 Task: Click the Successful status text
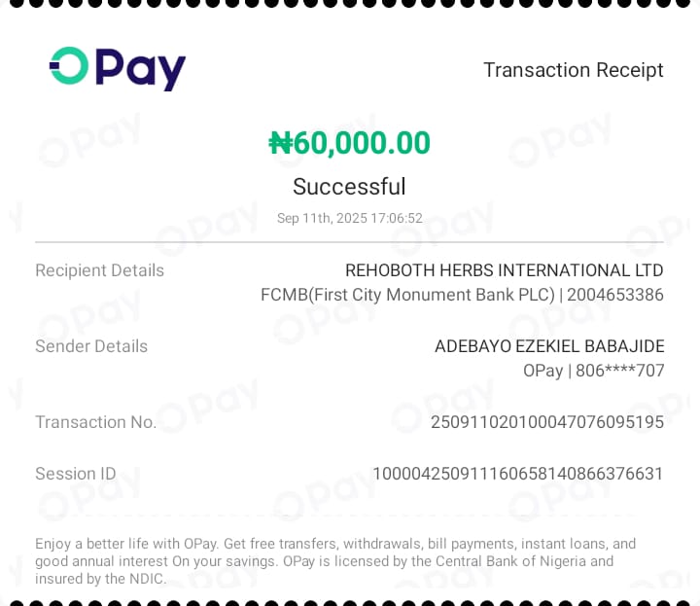coord(349,187)
